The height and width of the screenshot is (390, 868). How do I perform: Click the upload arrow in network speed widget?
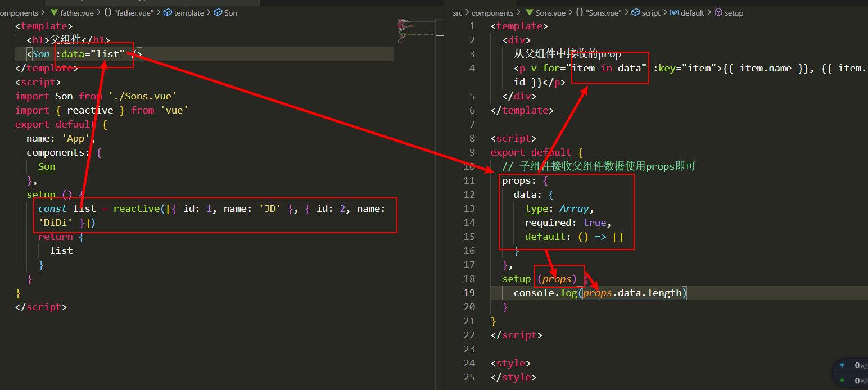[x=842, y=365]
